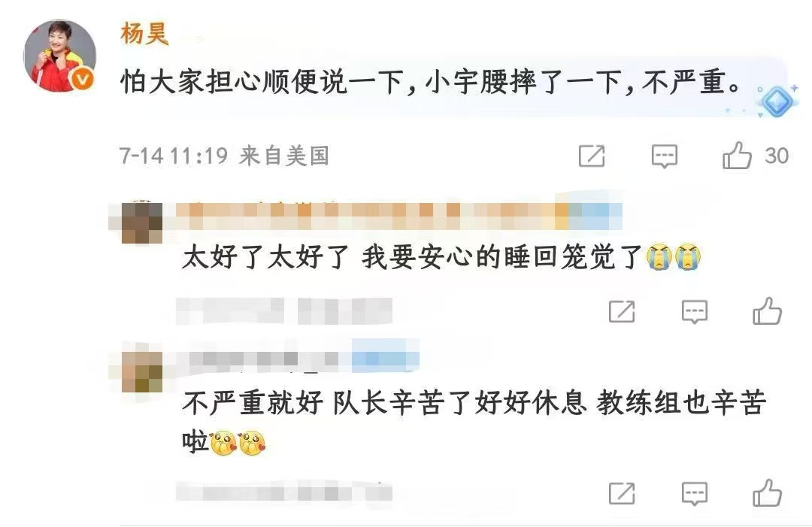The width and height of the screenshot is (812, 527).
Task: Like 杨昊's comment with thumbs up
Action: pos(736,156)
